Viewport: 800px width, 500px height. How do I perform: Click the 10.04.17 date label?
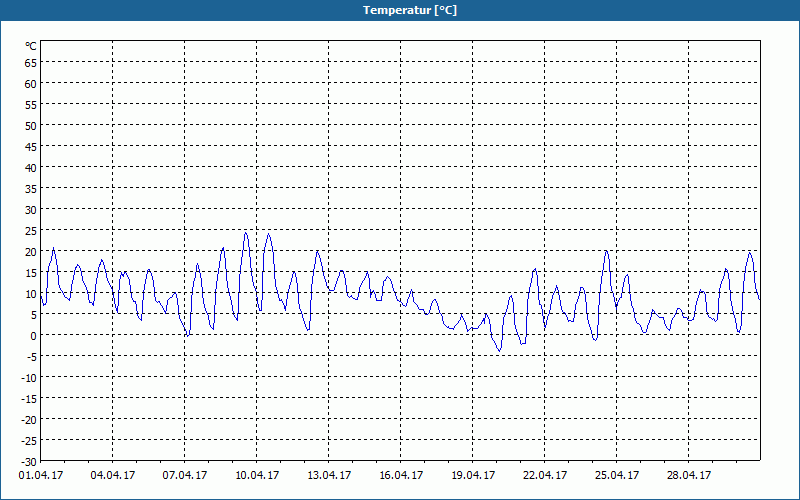[257, 475]
